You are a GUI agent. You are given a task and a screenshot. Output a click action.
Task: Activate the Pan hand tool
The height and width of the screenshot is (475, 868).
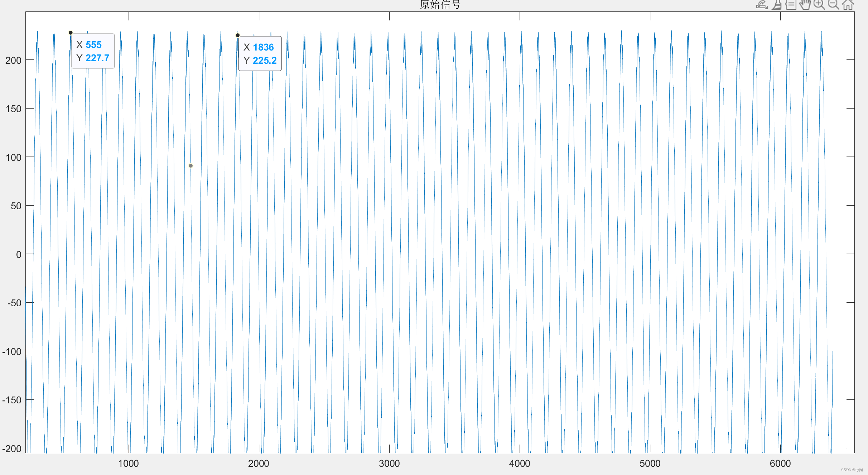coord(805,5)
